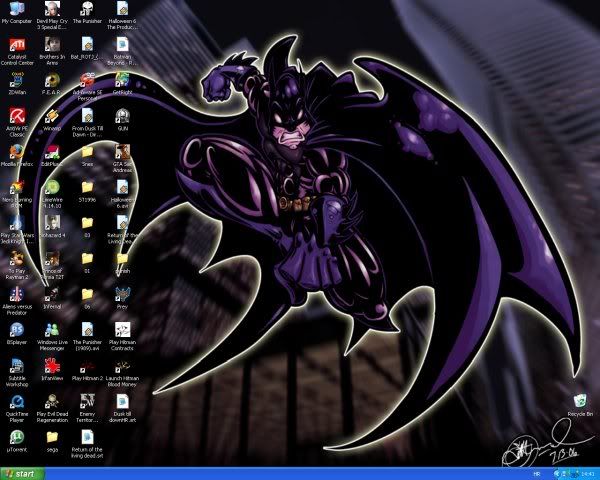Open AntiVir PE Classic
The height and width of the screenshot is (480, 600).
(17, 122)
